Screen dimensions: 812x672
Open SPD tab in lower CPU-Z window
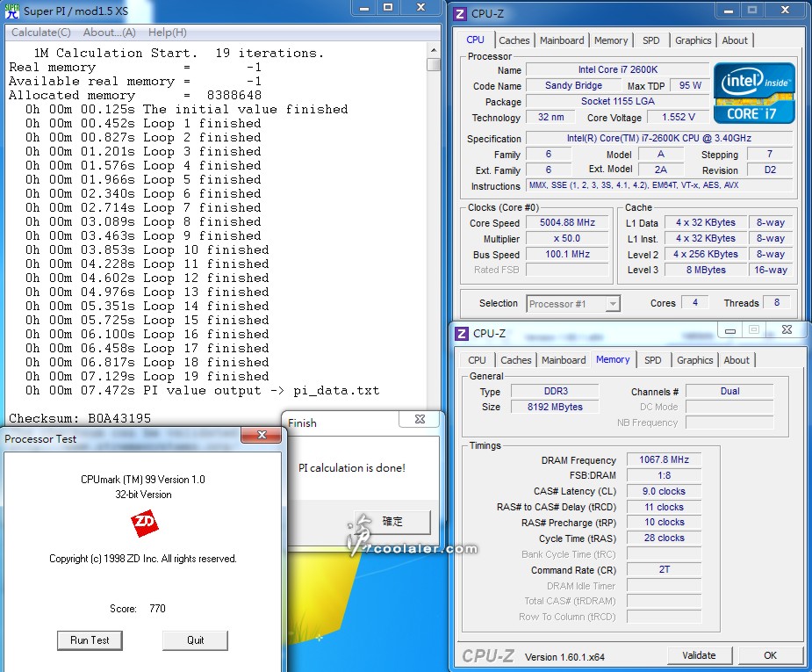click(652, 360)
